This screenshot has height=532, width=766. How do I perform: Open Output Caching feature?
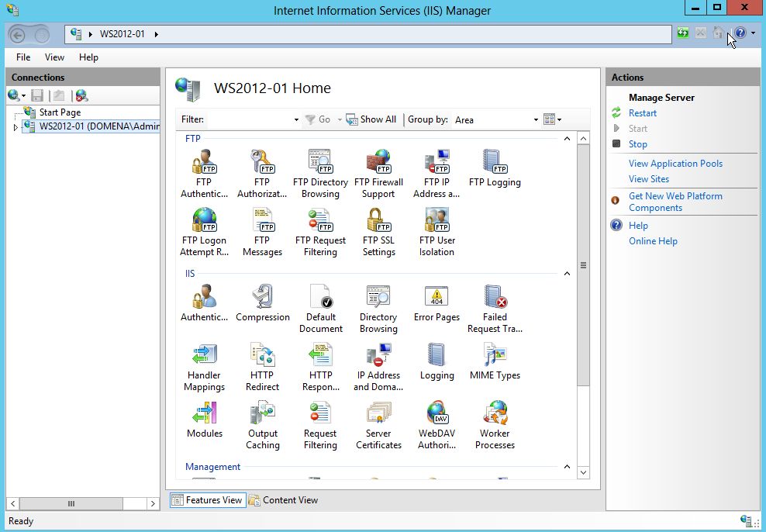pos(262,425)
